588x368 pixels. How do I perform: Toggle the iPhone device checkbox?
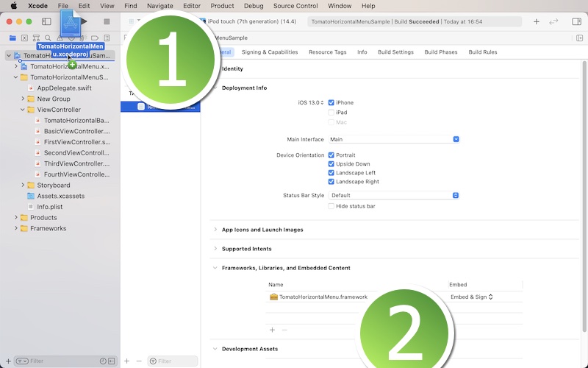(x=331, y=102)
